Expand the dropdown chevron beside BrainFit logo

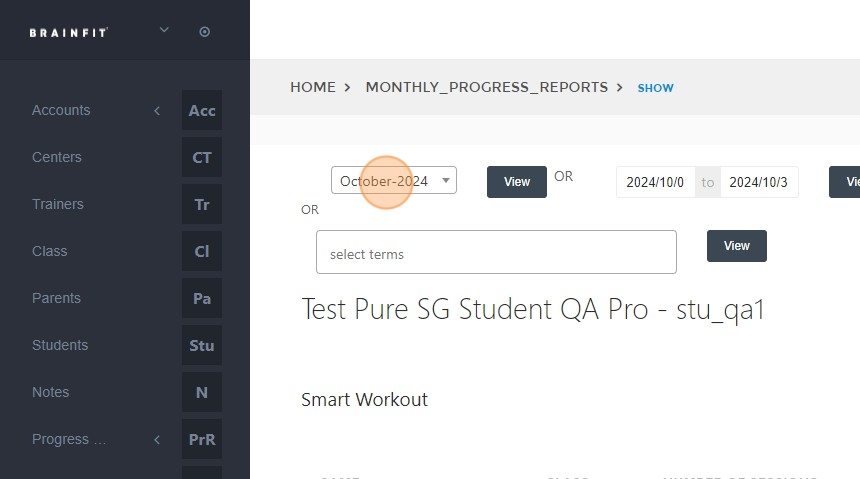click(x=164, y=30)
